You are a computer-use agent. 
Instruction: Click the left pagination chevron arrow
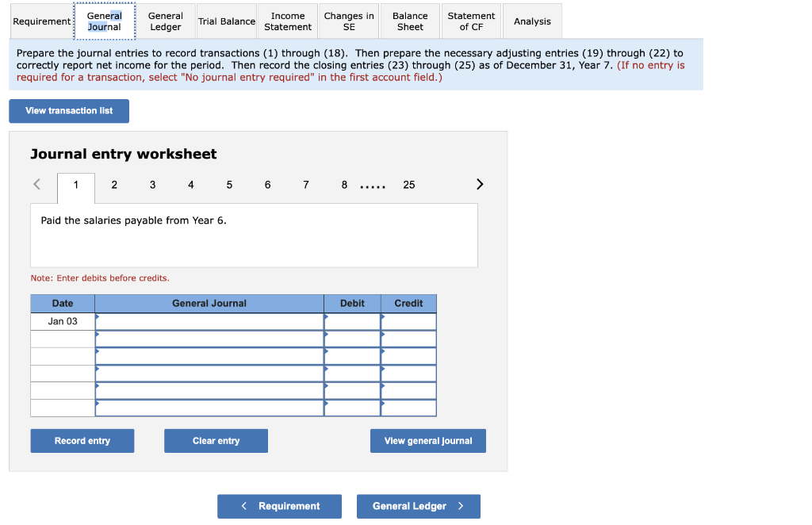pyautogui.click(x=36, y=184)
